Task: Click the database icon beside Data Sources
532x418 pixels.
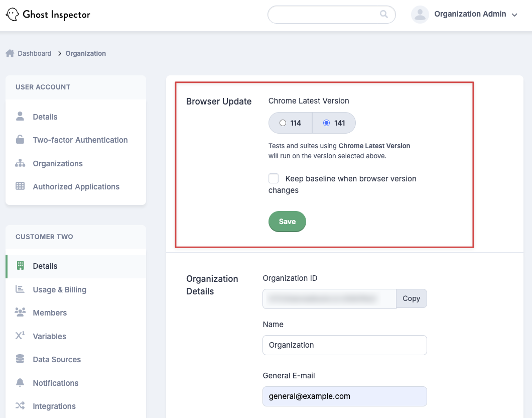Action: click(20, 359)
